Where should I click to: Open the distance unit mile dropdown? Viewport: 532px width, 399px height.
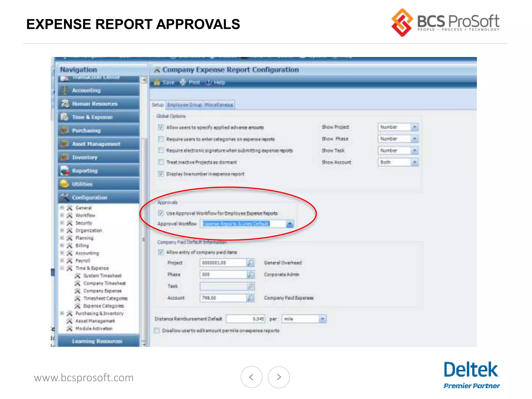pos(322,319)
